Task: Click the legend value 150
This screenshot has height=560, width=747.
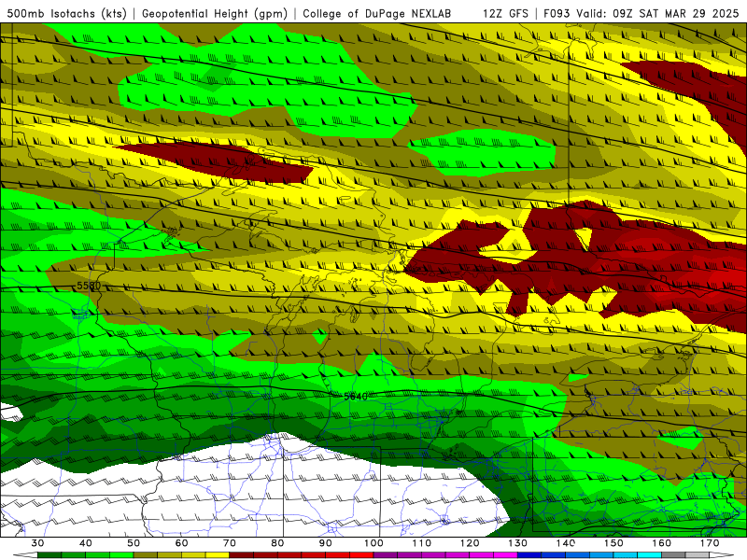Action: click(x=613, y=543)
